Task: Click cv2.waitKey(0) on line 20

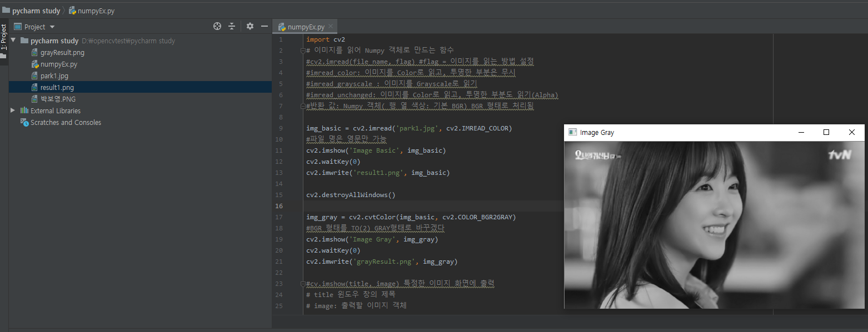Action: [333, 250]
